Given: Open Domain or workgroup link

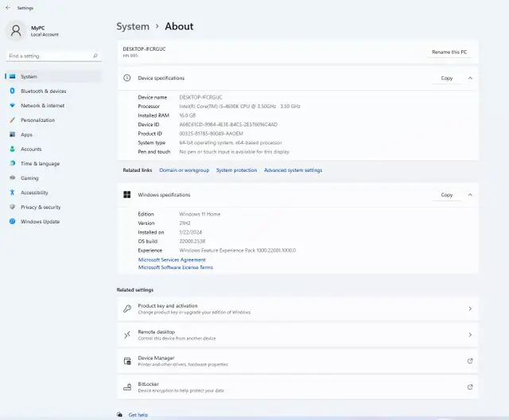Looking at the screenshot, I should [x=184, y=170].
